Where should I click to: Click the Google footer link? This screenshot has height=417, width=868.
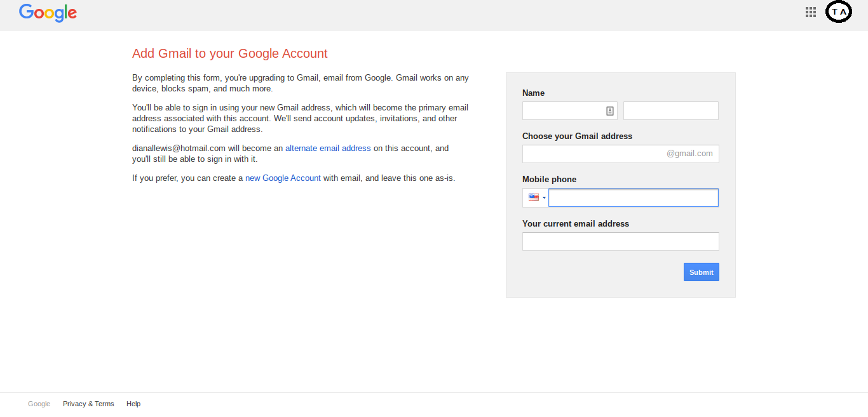point(39,404)
